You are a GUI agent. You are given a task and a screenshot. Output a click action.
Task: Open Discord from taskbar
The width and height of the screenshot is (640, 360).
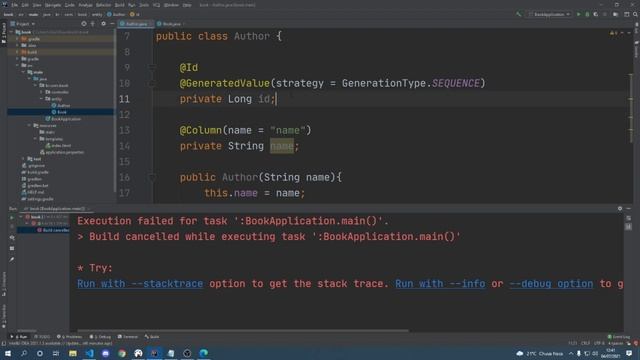pyautogui.click(x=105, y=353)
